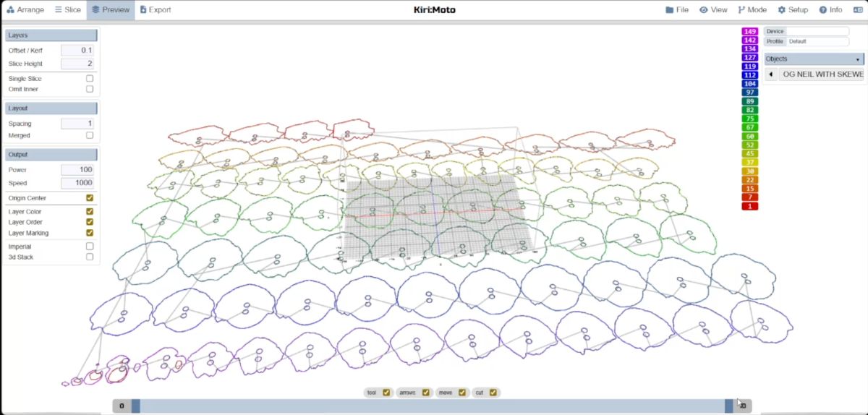Select layer color label 37
The width and height of the screenshot is (868, 415).
(750, 162)
